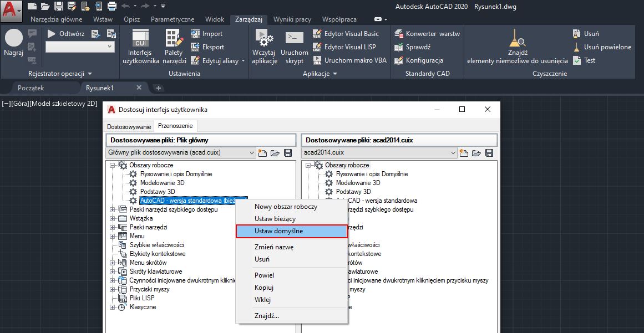Open the AutoCAD application menu button
The width and height of the screenshot is (644, 333).
click(x=11, y=11)
